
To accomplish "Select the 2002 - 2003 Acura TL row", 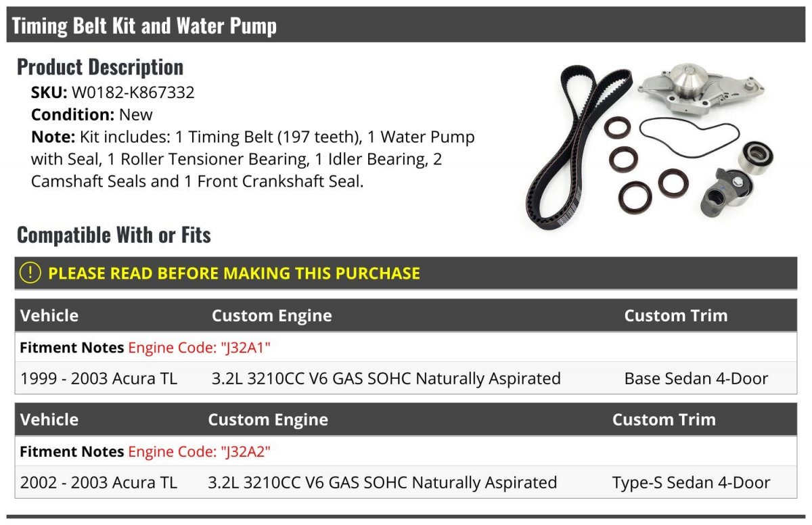I will pos(406,482).
